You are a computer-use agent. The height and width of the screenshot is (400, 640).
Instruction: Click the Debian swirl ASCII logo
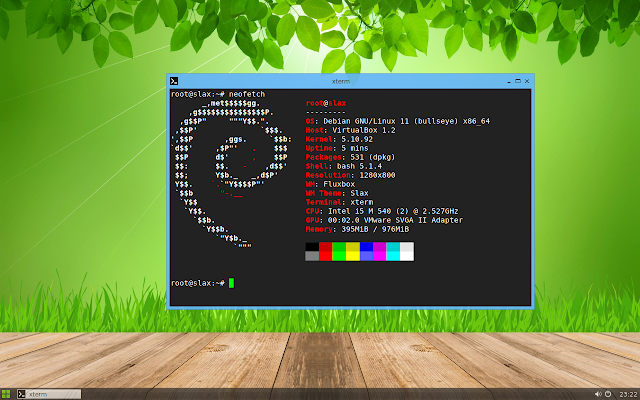(x=232, y=175)
